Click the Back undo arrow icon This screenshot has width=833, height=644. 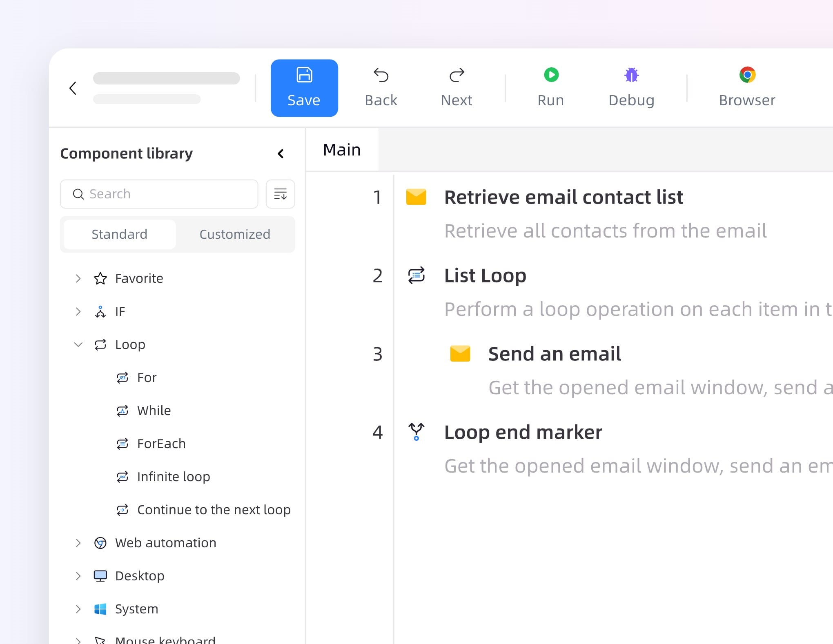point(381,75)
